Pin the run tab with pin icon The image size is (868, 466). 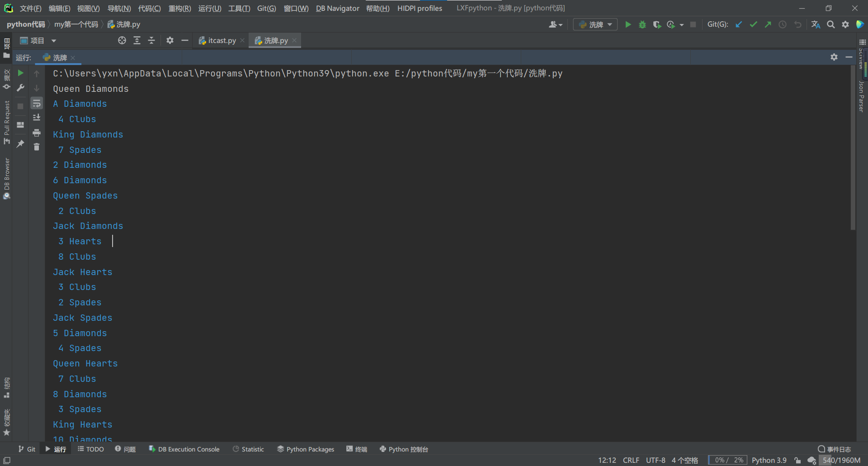tap(20, 144)
